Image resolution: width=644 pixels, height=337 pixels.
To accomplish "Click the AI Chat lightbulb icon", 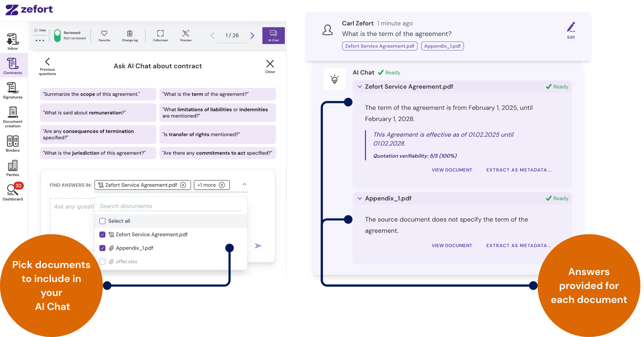I will click(334, 79).
